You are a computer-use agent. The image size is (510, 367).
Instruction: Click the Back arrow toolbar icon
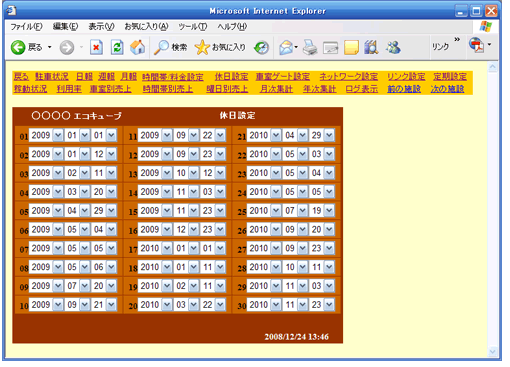(18, 47)
